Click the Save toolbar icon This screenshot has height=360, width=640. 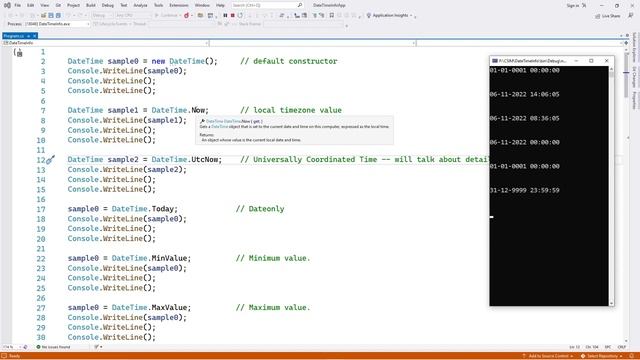tap(51, 16)
